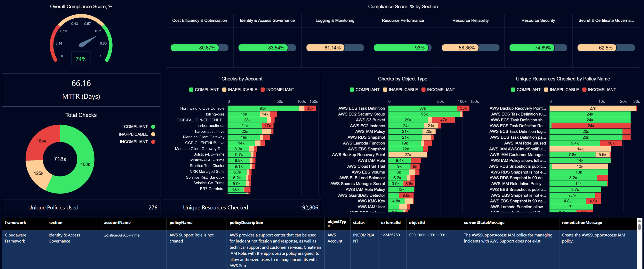Click AWS Secrets Manager Secret 8.8к bar

(x=409, y=184)
